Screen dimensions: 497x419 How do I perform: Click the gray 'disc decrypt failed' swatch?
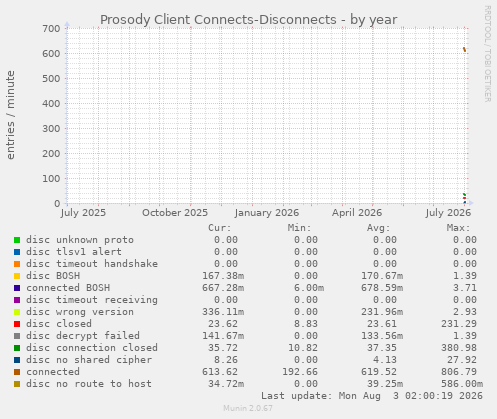point(17,336)
